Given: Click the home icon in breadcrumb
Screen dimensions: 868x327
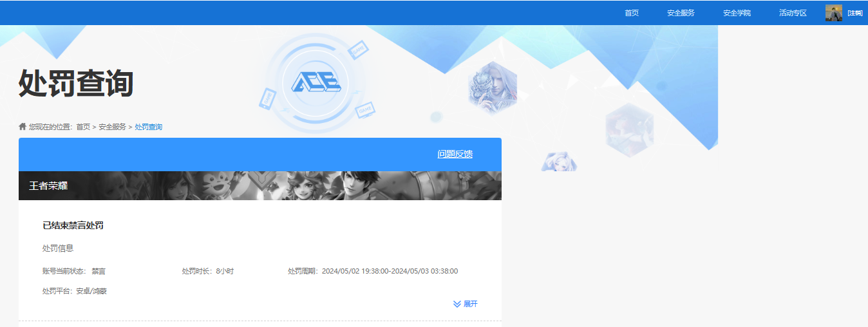Looking at the screenshot, I should pos(23,127).
